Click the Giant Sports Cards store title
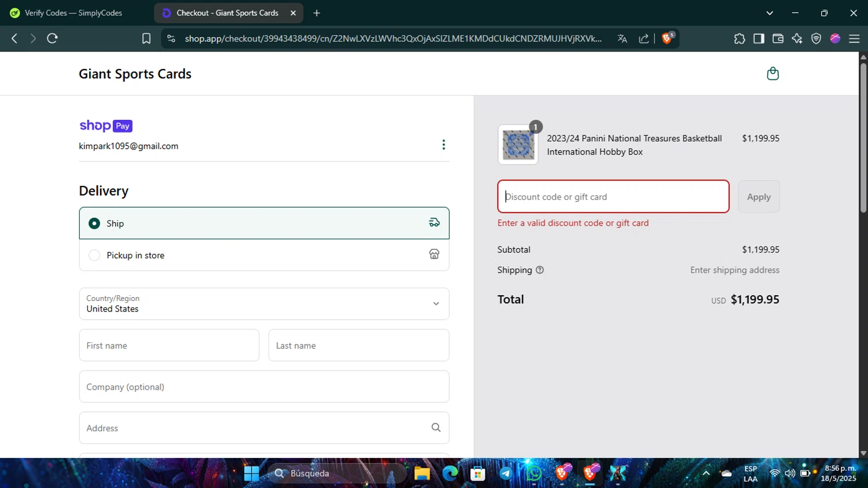Image resolution: width=868 pixels, height=488 pixels. tap(135, 74)
